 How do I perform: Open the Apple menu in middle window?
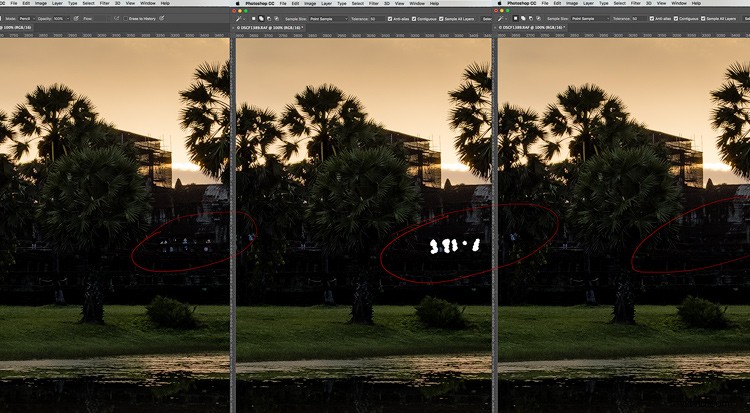pyautogui.click(x=238, y=3)
